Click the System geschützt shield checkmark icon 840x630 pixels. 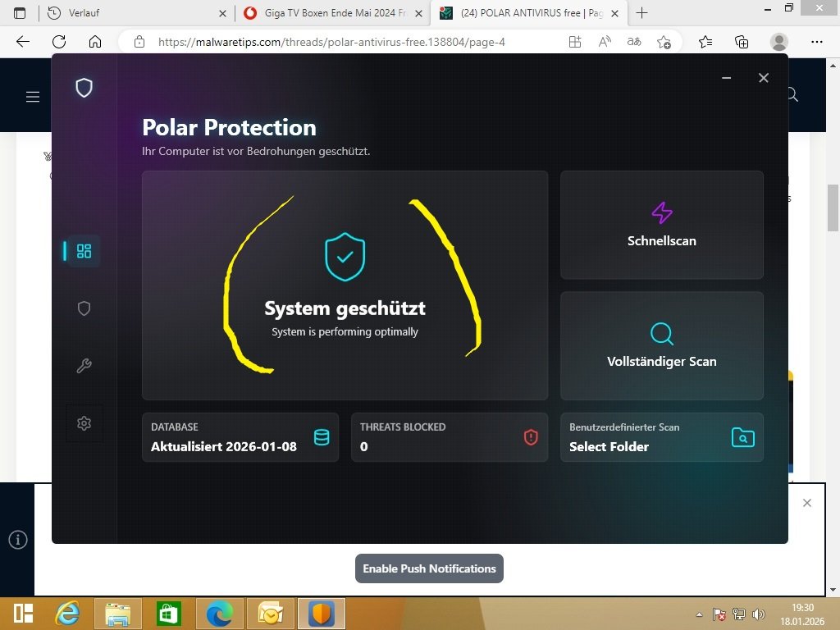[345, 257]
